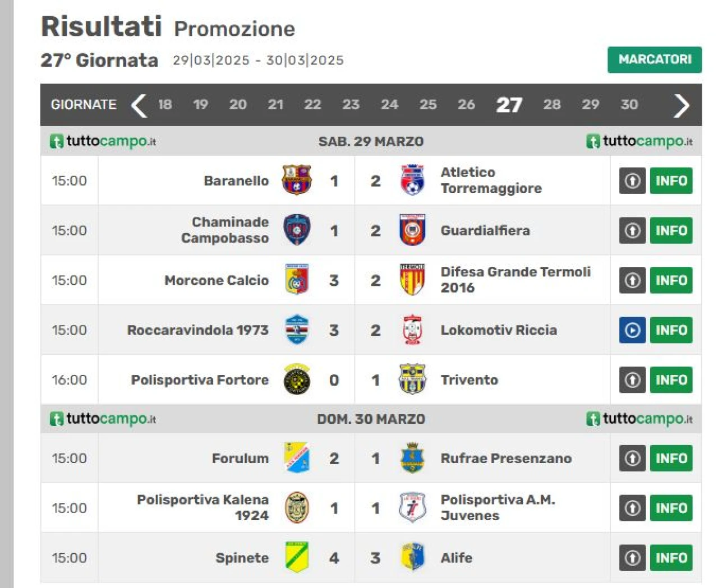Open the MARCATORI button

655,59
